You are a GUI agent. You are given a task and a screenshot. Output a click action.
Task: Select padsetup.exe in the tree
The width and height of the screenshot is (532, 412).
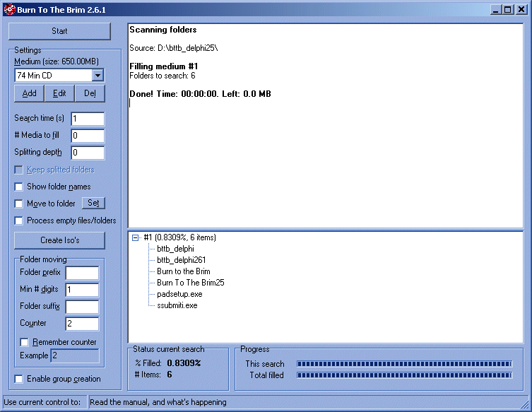click(179, 294)
